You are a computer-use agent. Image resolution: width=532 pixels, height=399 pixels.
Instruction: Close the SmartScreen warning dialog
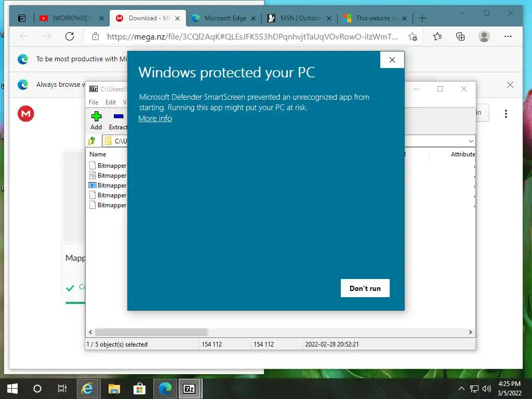392,60
